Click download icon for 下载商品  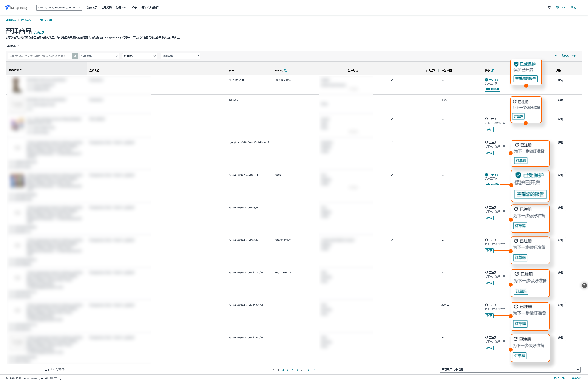click(x=555, y=56)
